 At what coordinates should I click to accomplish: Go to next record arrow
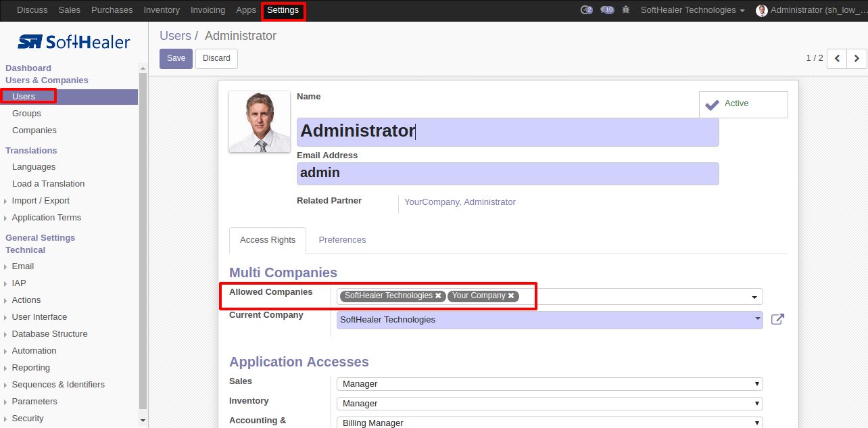click(x=857, y=58)
